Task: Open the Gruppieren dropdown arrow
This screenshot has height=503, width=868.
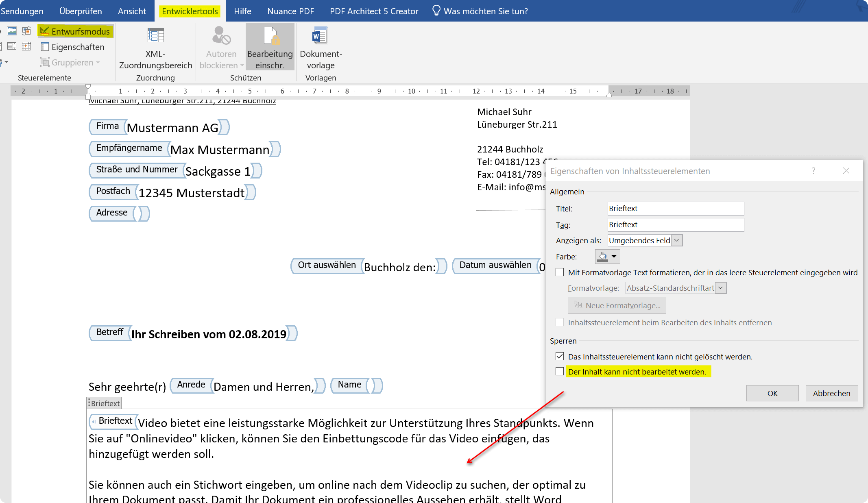Action: coord(98,63)
